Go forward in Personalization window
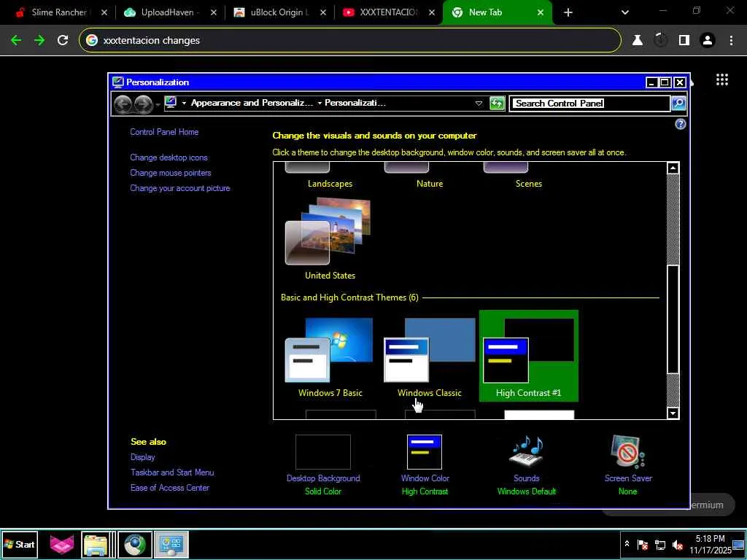The image size is (747, 560). [x=143, y=104]
